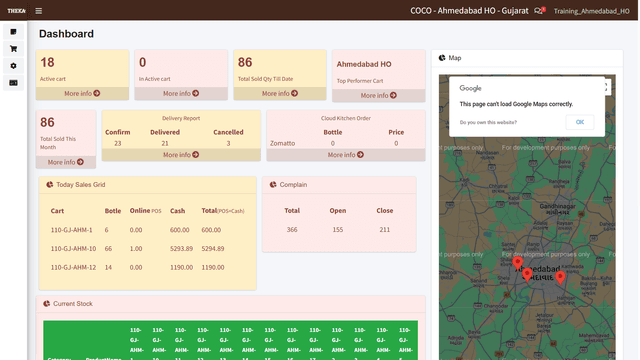Click More info under Total Sold Qty Till Date
This screenshot has height=360, width=640.
point(280,93)
